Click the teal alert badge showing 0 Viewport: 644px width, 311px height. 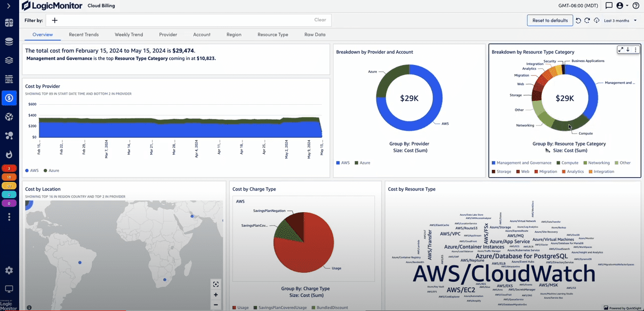coord(9,195)
